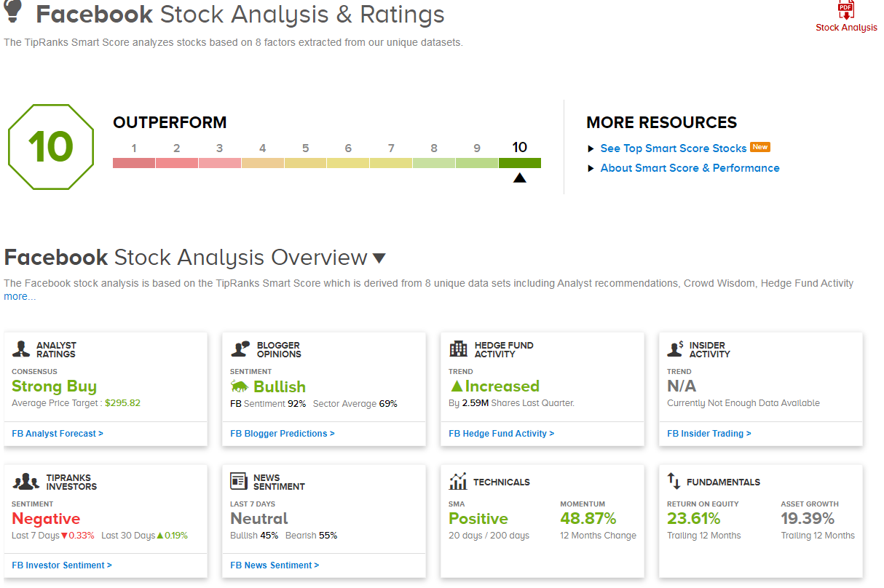The width and height of the screenshot is (884, 588).
Task: Click the Technicals chart icon
Action: pos(458,482)
